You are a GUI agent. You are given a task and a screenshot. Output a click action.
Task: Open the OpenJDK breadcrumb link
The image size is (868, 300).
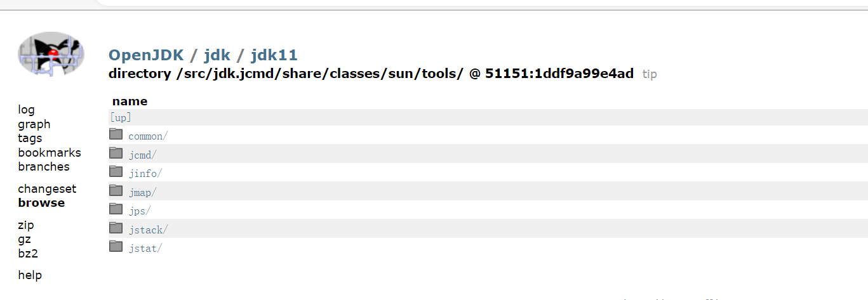[x=146, y=55]
